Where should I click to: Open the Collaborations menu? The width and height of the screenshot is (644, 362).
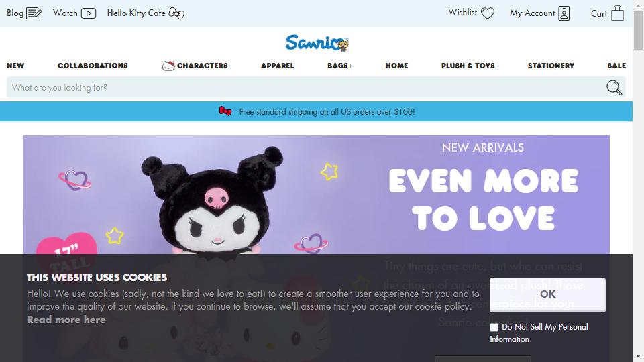(x=93, y=66)
